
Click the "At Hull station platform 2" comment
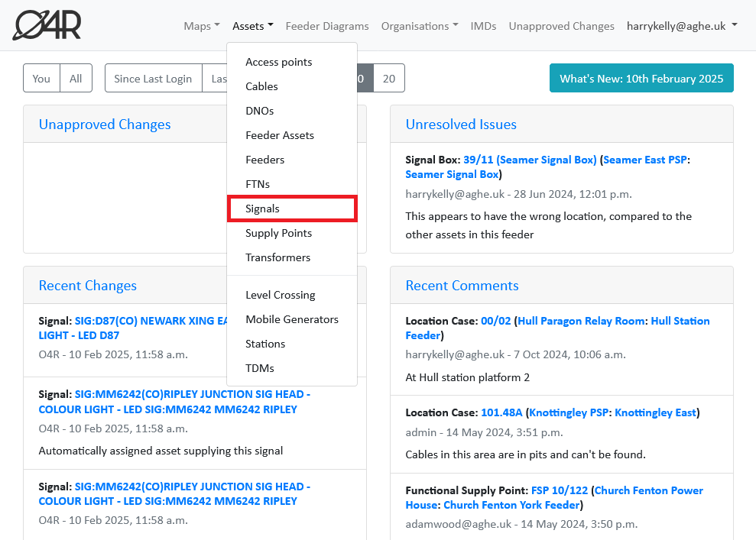point(467,377)
